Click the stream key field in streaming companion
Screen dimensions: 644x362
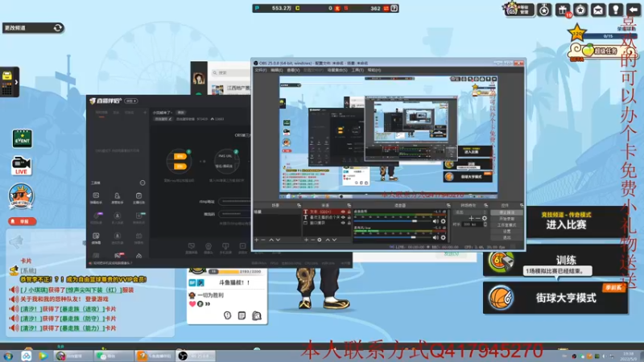(x=235, y=214)
